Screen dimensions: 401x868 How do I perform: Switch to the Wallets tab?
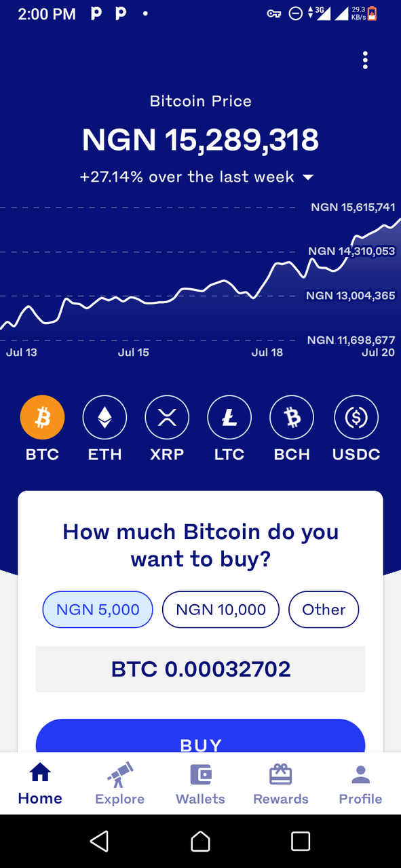tap(200, 784)
